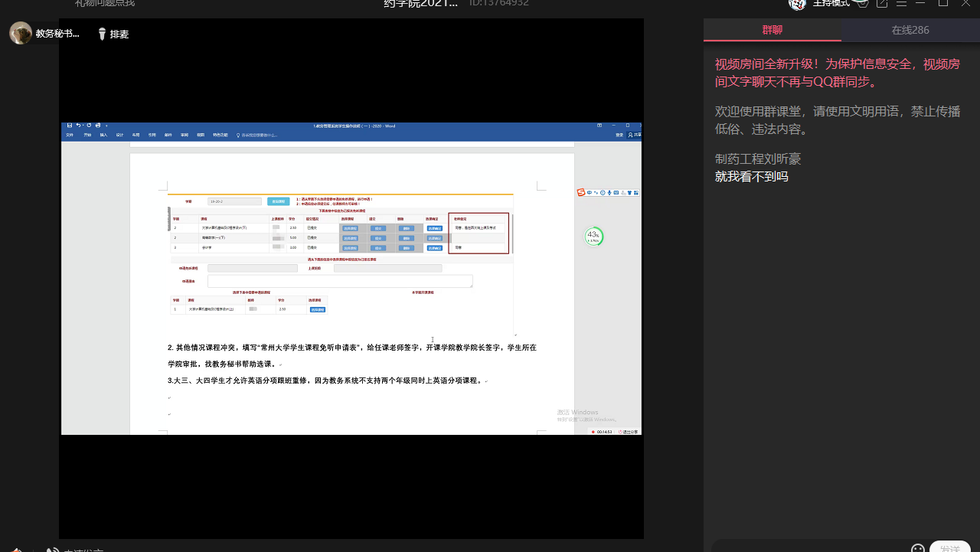Click the Undo icon in Word toolbar

coord(78,125)
